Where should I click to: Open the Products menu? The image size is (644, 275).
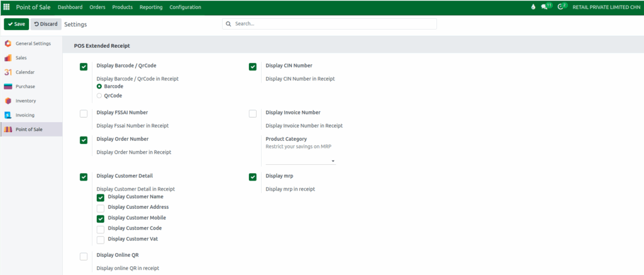coord(123,7)
